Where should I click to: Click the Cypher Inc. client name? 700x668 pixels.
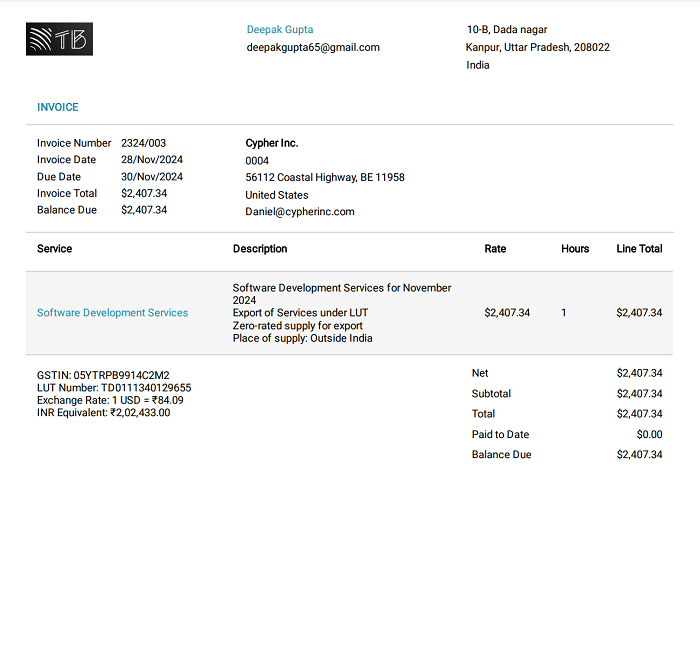(272, 143)
